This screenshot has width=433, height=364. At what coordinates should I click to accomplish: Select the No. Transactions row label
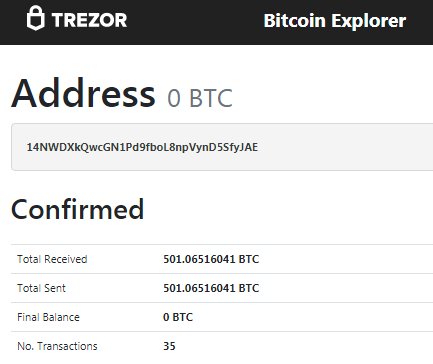point(57,346)
